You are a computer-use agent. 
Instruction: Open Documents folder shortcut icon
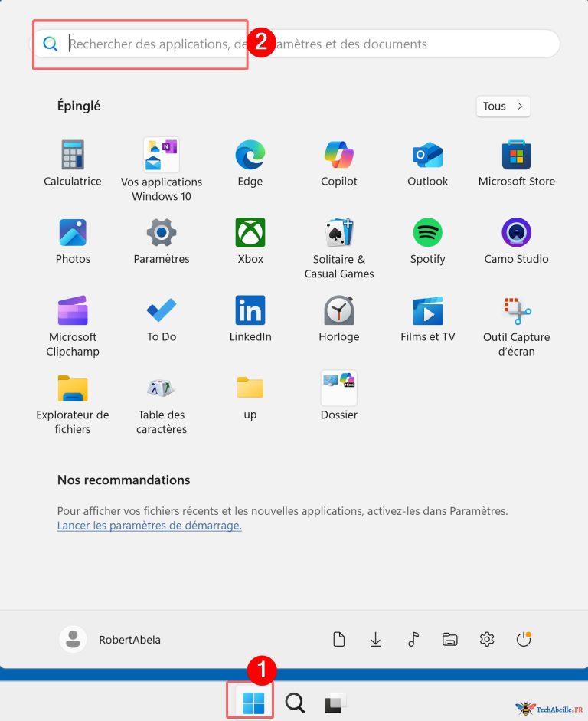(x=338, y=639)
